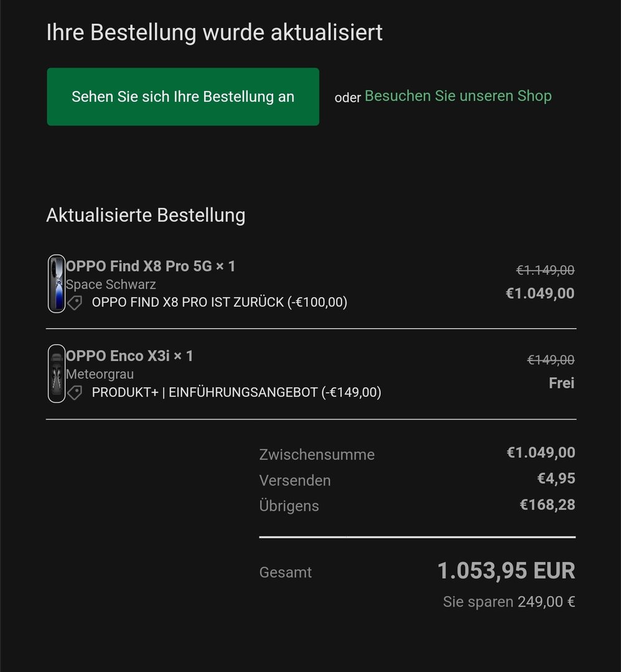
Task: Click the 'Übrigens' amount of €168,28
Action: click(548, 505)
